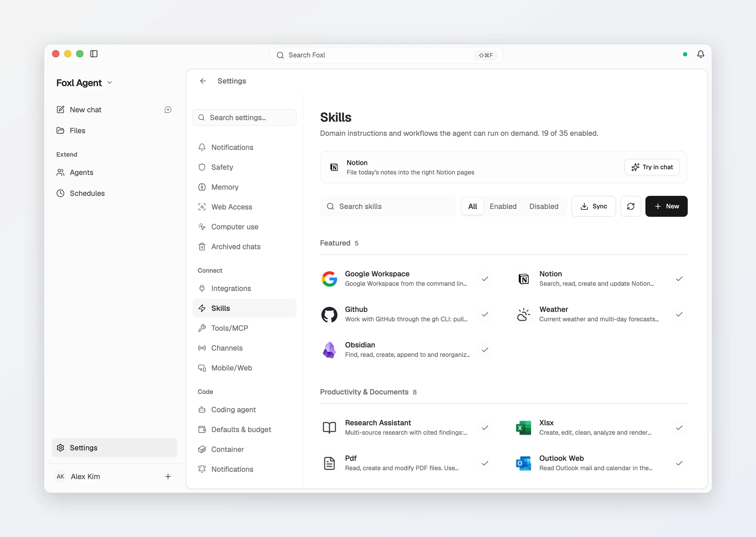
Task: Open Files in left sidebar
Action: coord(114,130)
